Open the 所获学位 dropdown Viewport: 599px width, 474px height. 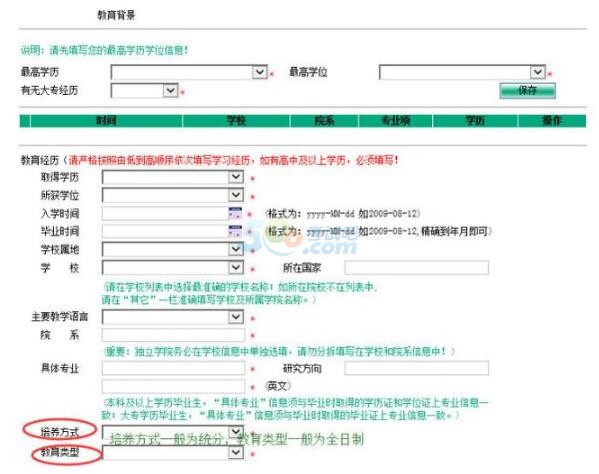[173, 195]
